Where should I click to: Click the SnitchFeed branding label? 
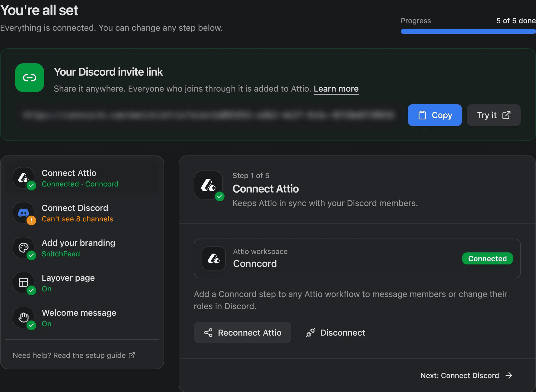tap(61, 254)
